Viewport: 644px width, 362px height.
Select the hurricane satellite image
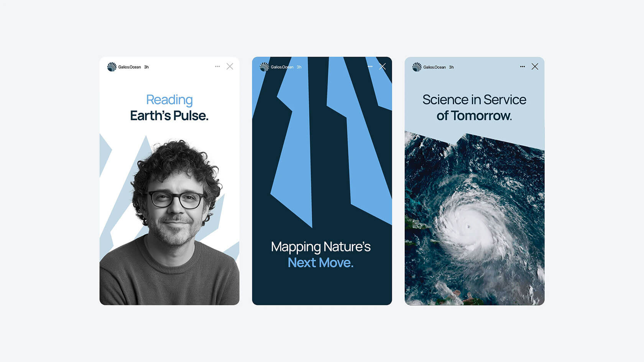coord(475,219)
